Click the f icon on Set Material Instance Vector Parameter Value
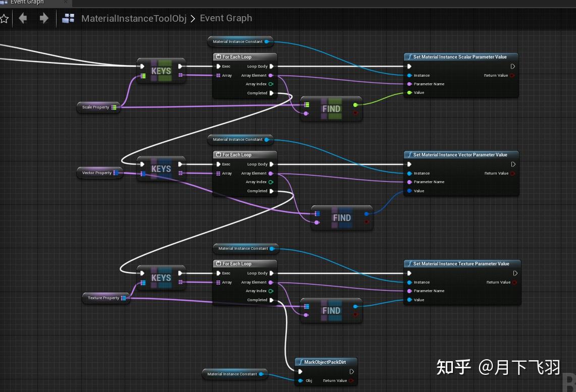 (409, 155)
